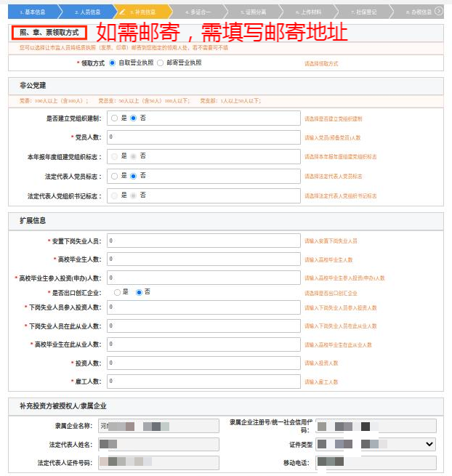Click the hint text 请选择领取方式
Viewport: 452px width, 476px height.
(x=321, y=64)
